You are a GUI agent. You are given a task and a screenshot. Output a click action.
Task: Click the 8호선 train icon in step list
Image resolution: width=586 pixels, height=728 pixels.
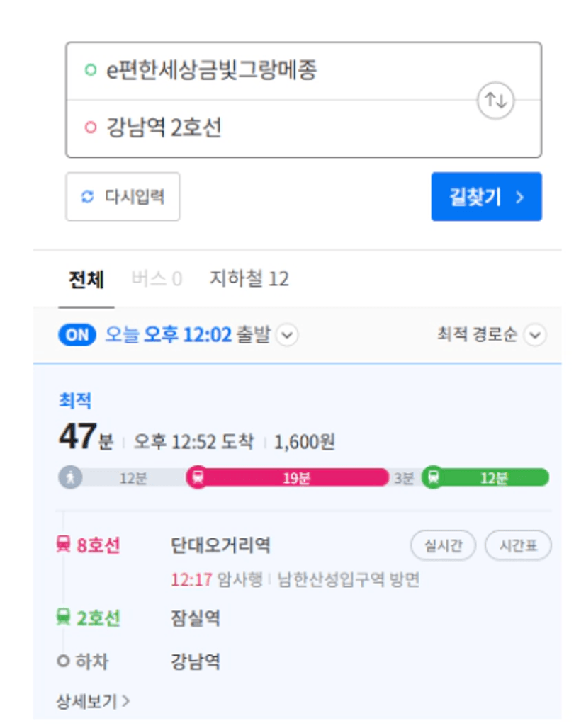point(64,545)
